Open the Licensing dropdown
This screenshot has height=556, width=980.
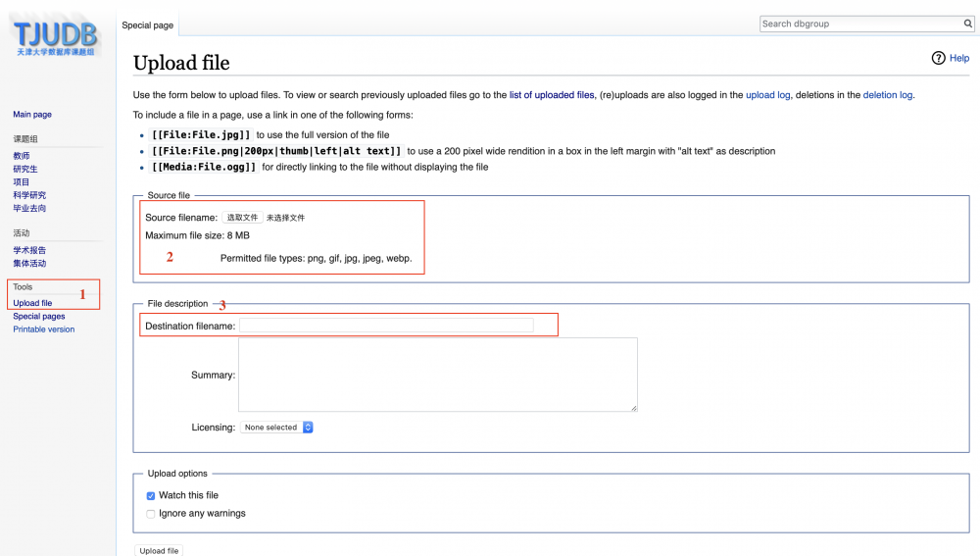tap(277, 428)
